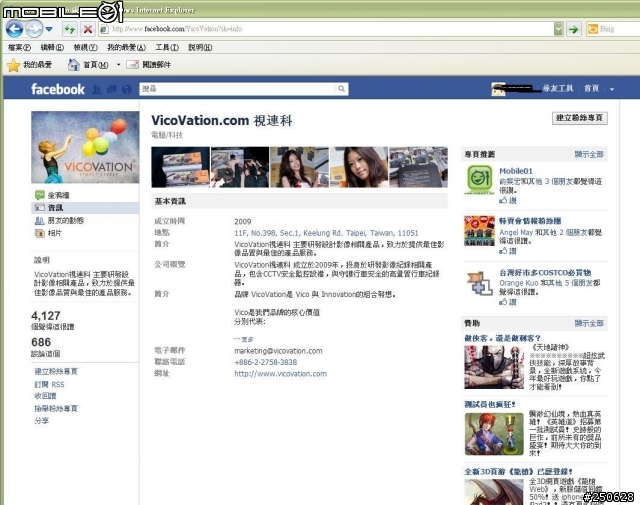Select the 資訊 info tab
The image size is (640, 505).
point(85,208)
